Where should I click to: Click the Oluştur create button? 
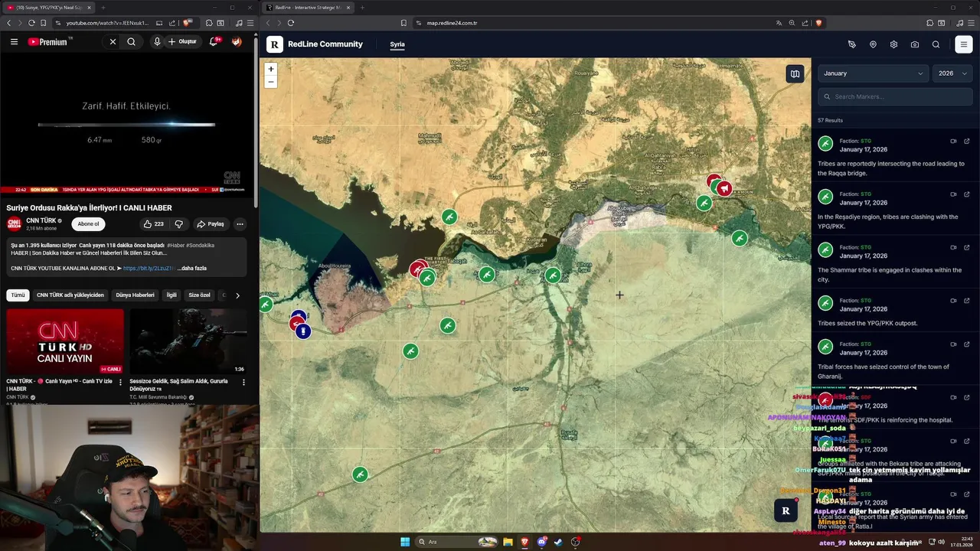pos(184,42)
